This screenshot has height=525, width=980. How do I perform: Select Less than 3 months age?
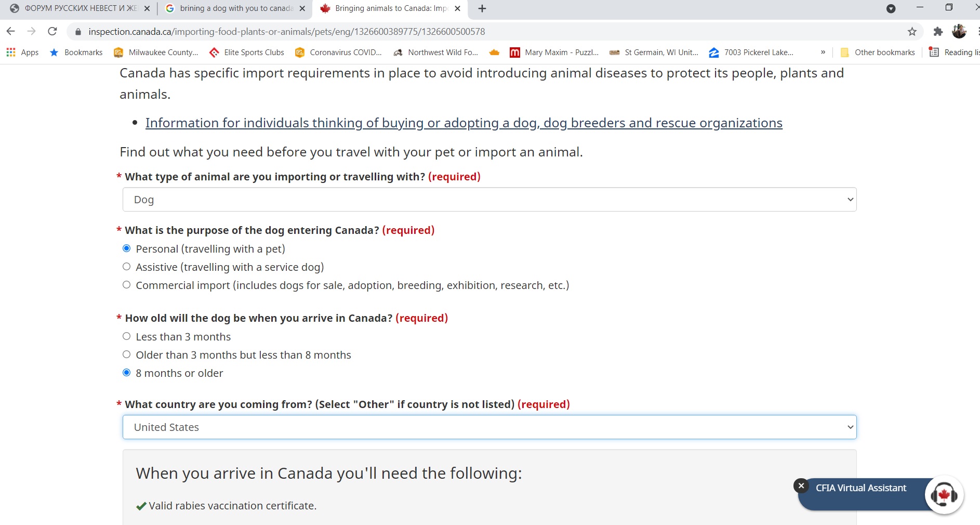click(127, 336)
